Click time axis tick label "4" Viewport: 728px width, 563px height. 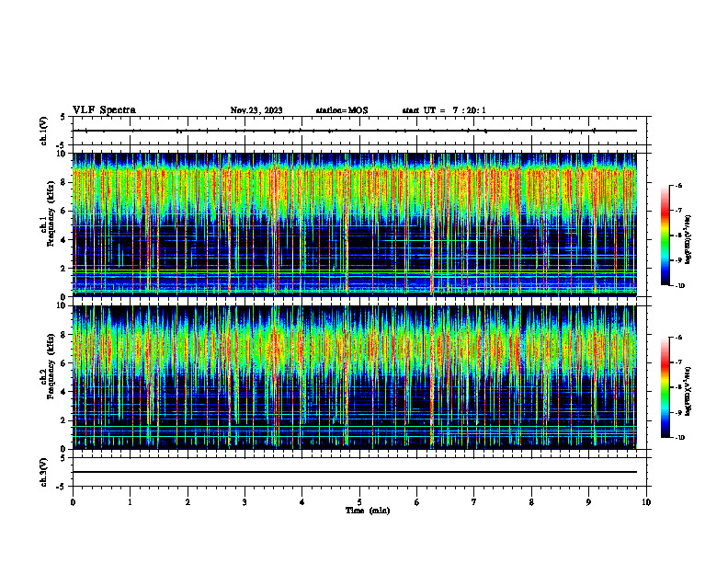point(302,502)
